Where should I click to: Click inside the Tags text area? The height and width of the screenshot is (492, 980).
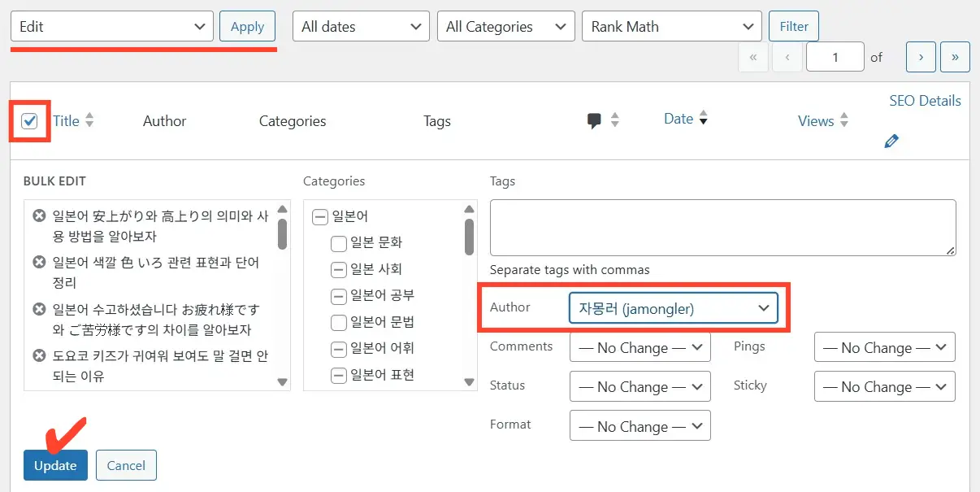tap(722, 229)
